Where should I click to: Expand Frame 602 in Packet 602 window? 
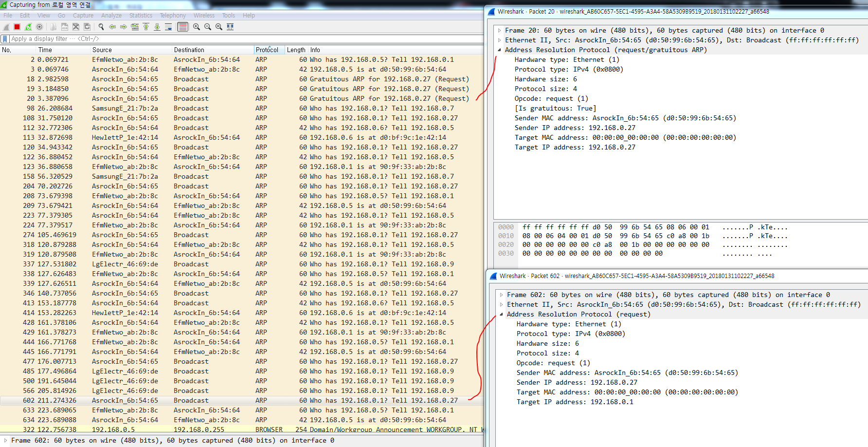(x=502, y=295)
